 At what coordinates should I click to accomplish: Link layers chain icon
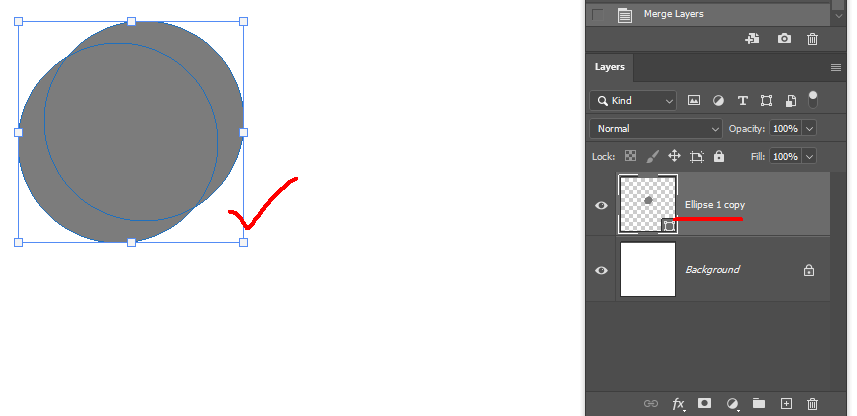click(x=650, y=404)
